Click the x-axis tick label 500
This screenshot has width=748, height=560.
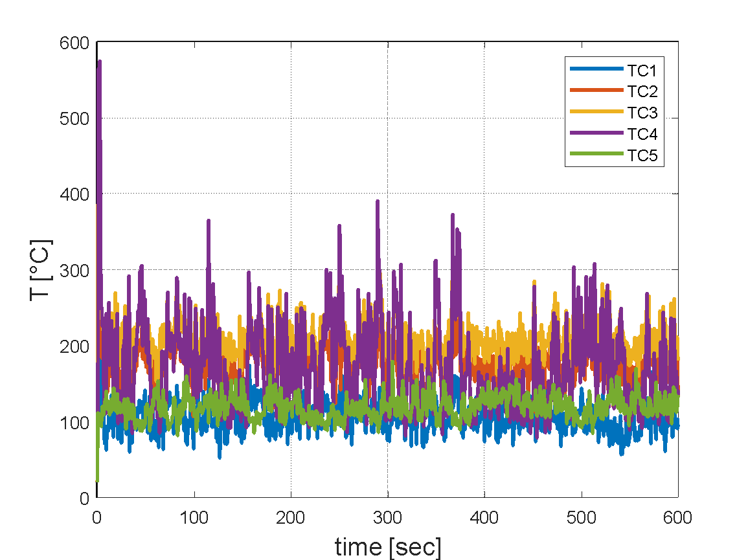pos(581,517)
